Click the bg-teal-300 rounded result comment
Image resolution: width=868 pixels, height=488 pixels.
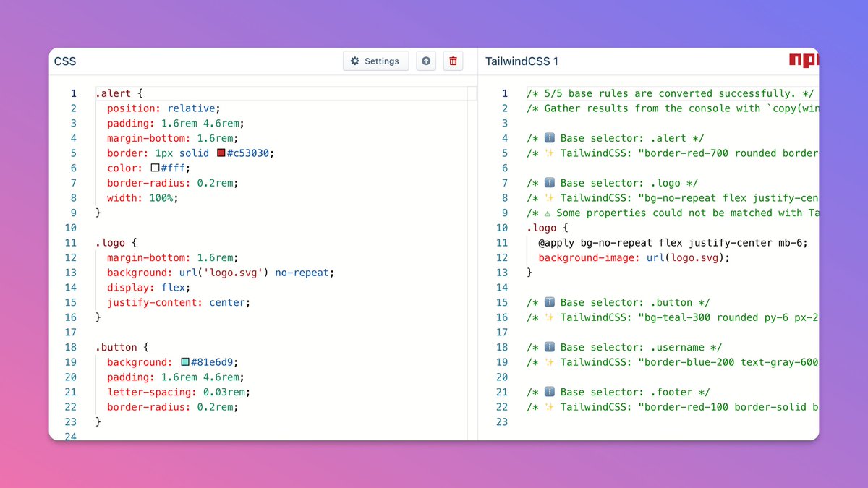point(673,317)
